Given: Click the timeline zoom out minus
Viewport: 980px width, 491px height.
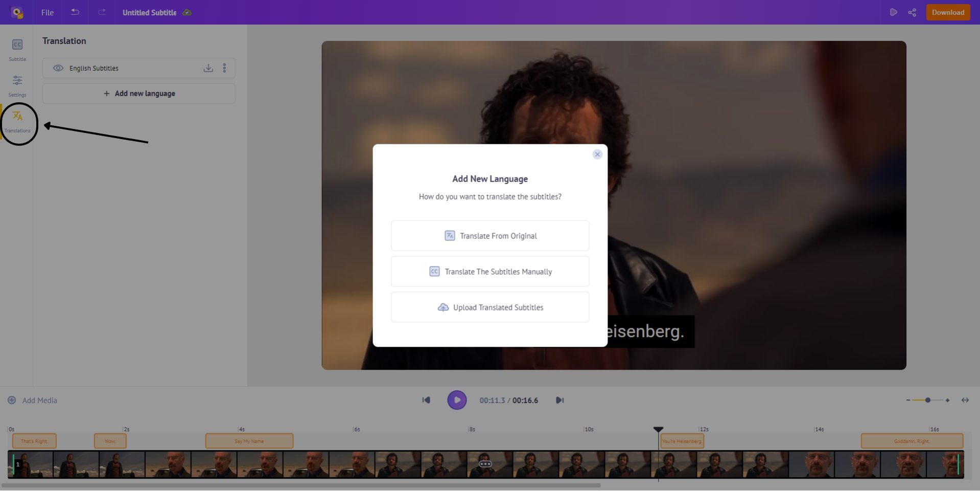Looking at the screenshot, I should 908,400.
